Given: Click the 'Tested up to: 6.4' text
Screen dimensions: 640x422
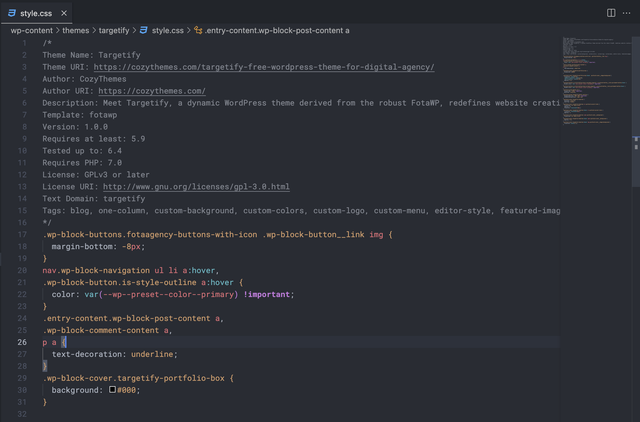Looking at the screenshot, I should point(82,151).
